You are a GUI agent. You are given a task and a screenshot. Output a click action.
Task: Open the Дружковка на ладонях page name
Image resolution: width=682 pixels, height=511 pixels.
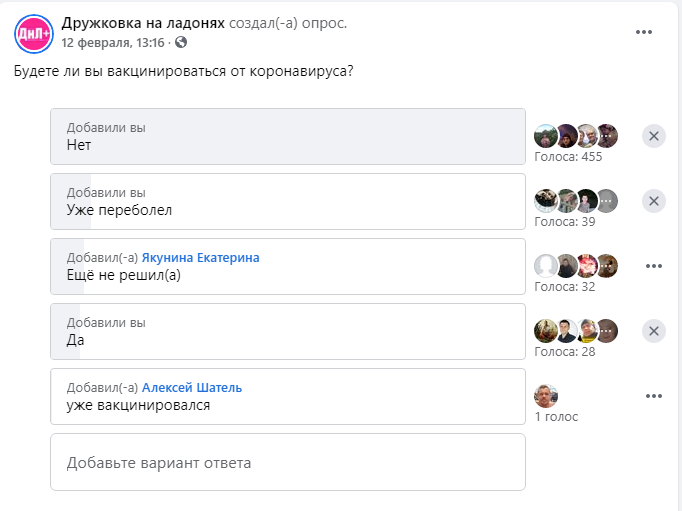click(x=143, y=23)
